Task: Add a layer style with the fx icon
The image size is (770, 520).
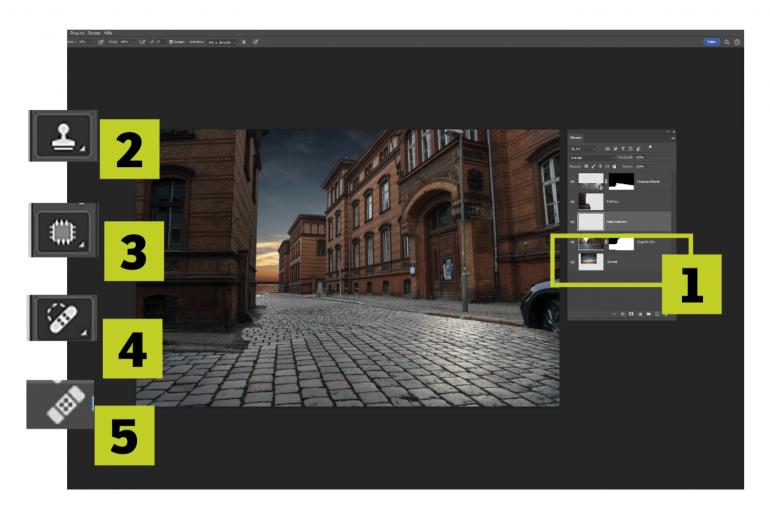Action: pyautogui.click(x=623, y=314)
